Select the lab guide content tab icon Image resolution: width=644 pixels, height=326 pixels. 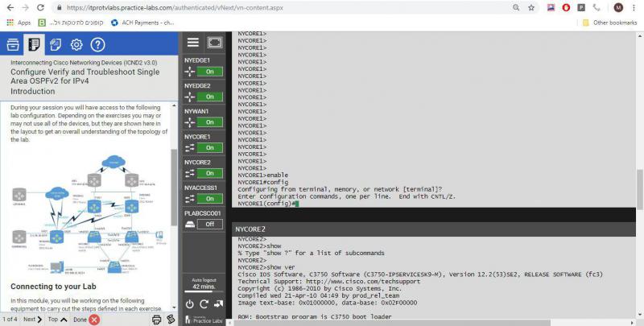point(35,44)
